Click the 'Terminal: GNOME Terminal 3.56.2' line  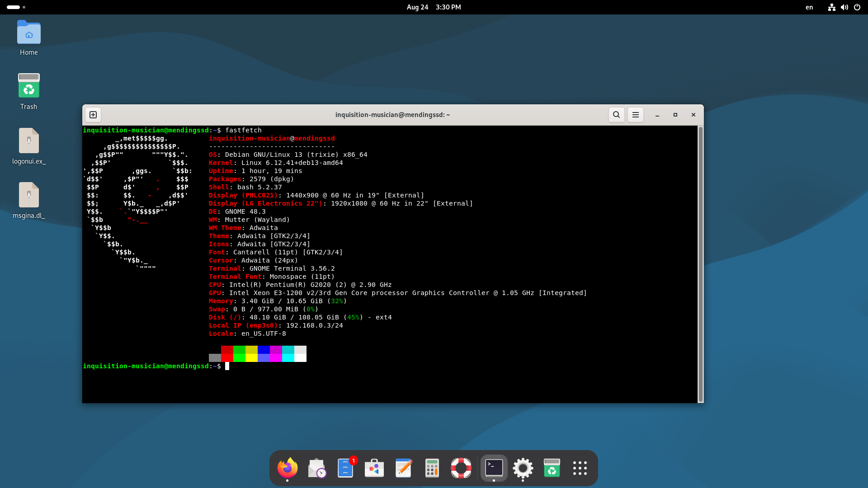[272, 268]
